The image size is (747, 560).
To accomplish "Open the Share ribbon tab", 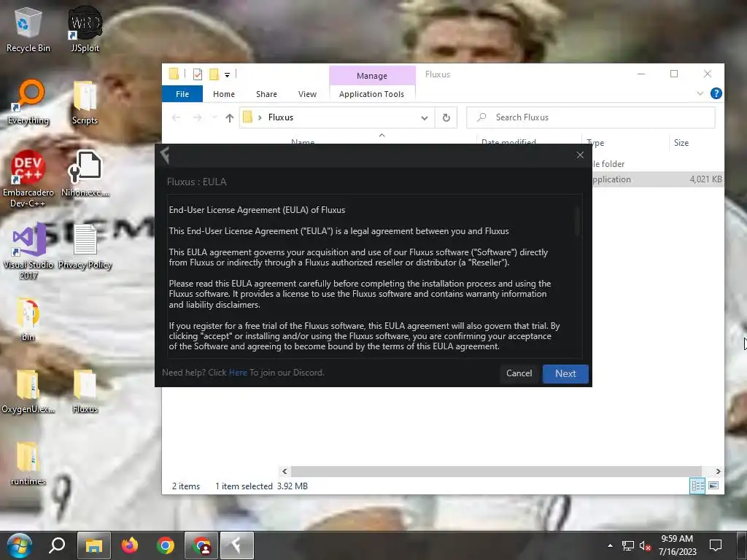I will coord(266,94).
